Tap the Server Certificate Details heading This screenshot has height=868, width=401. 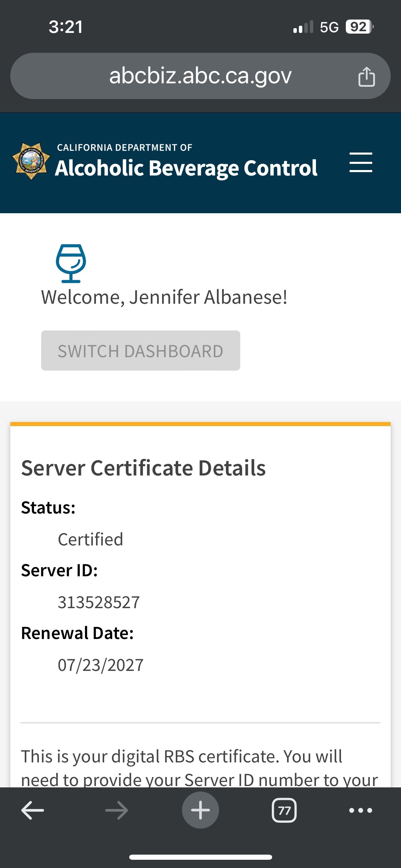click(x=143, y=468)
